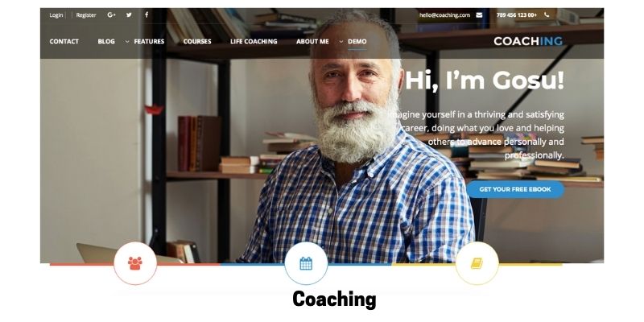Select the yellow book icon
Screen dimensions: 644x322
point(477,263)
